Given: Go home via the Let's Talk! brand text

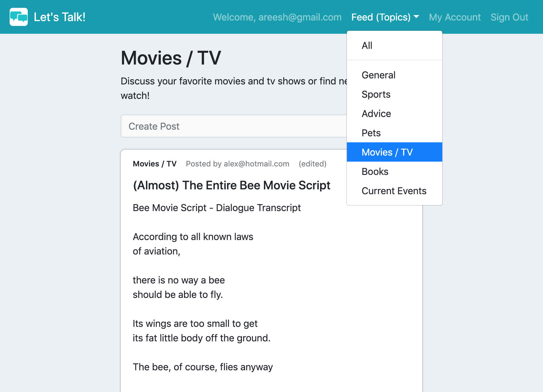Looking at the screenshot, I should (59, 17).
